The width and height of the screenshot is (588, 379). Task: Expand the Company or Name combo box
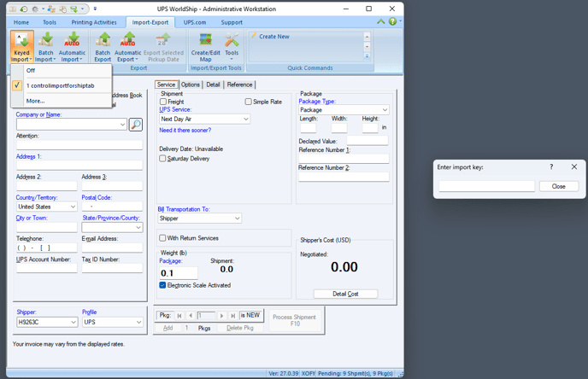(x=122, y=125)
